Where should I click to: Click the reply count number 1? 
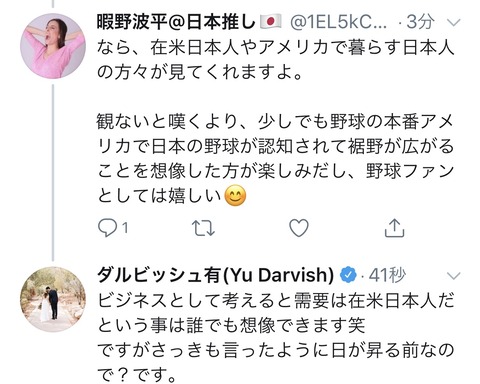coord(125,228)
